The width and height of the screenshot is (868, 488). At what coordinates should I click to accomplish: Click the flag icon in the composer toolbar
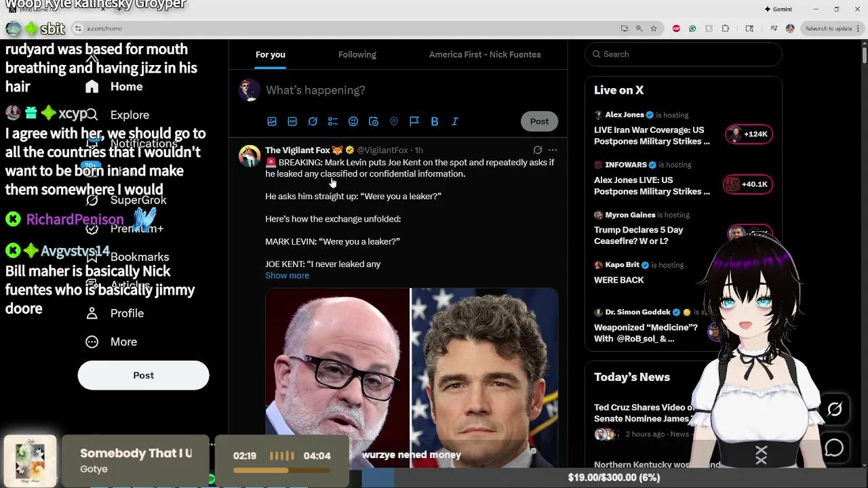coord(414,121)
